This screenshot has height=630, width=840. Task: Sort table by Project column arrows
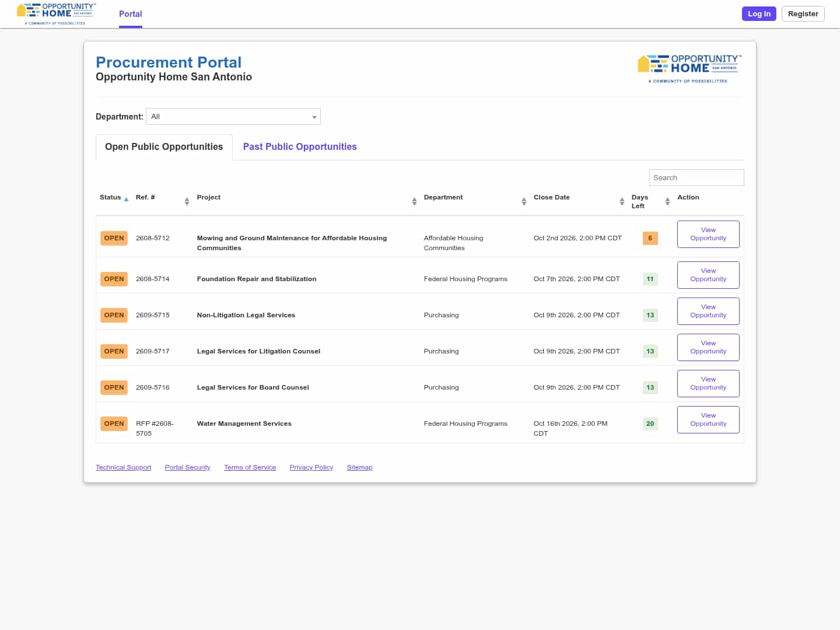[x=414, y=201]
